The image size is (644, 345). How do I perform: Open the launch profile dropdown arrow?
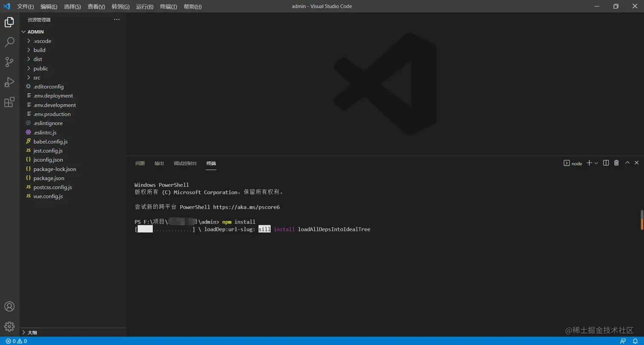(x=596, y=163)
